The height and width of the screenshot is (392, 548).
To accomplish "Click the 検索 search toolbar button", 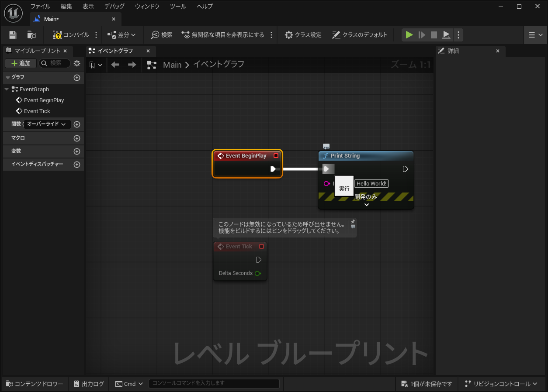I will [162, 35].
